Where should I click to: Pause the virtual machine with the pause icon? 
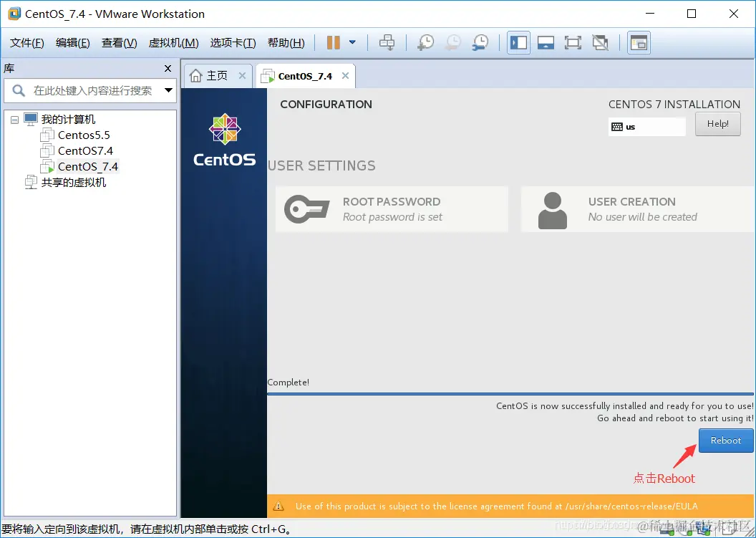pos(333,42)
